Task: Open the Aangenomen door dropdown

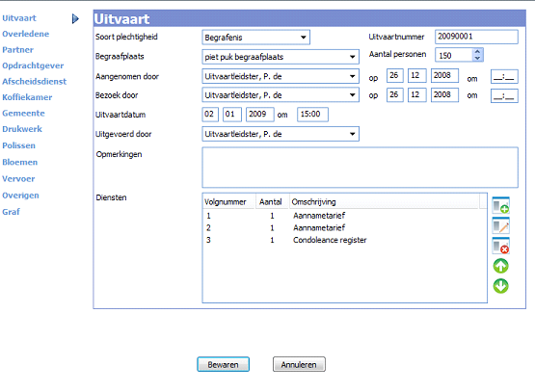Action: coord(352,76)
